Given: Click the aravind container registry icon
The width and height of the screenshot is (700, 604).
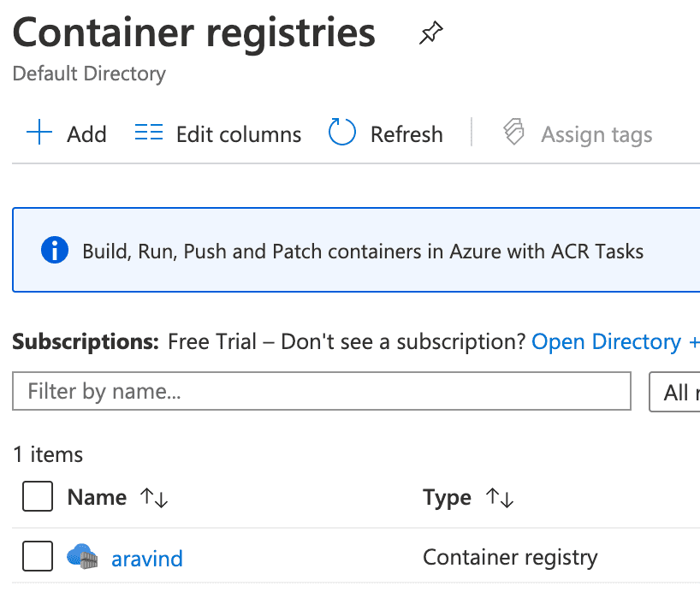Looking at the screenshot, I should point(83,558).
